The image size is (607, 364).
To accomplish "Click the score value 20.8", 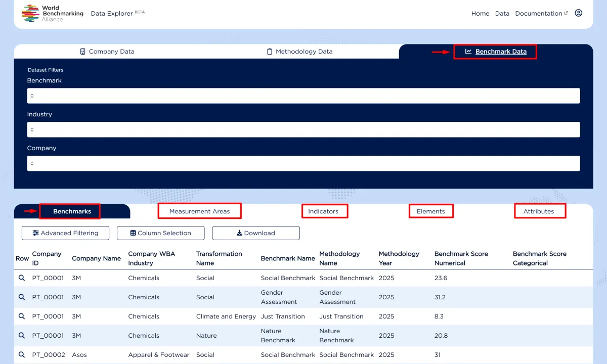I will (441, 336).
